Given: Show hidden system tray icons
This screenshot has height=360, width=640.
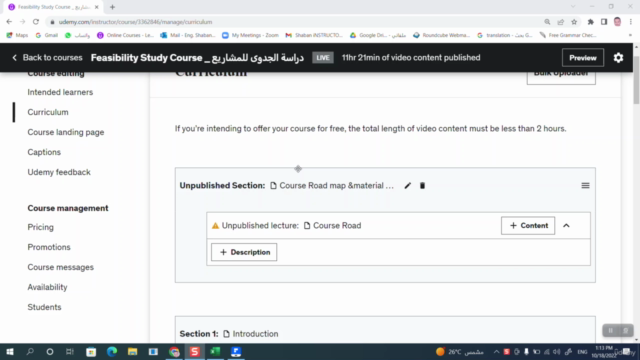Looking at the screenshot, I should click(496, 352).
